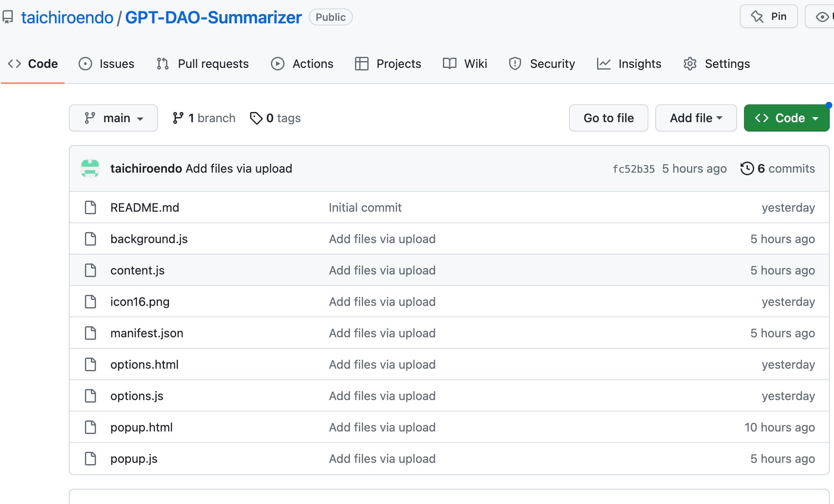834x504 pixels.
Task: Open the options.js file
Action: (137, 396)
